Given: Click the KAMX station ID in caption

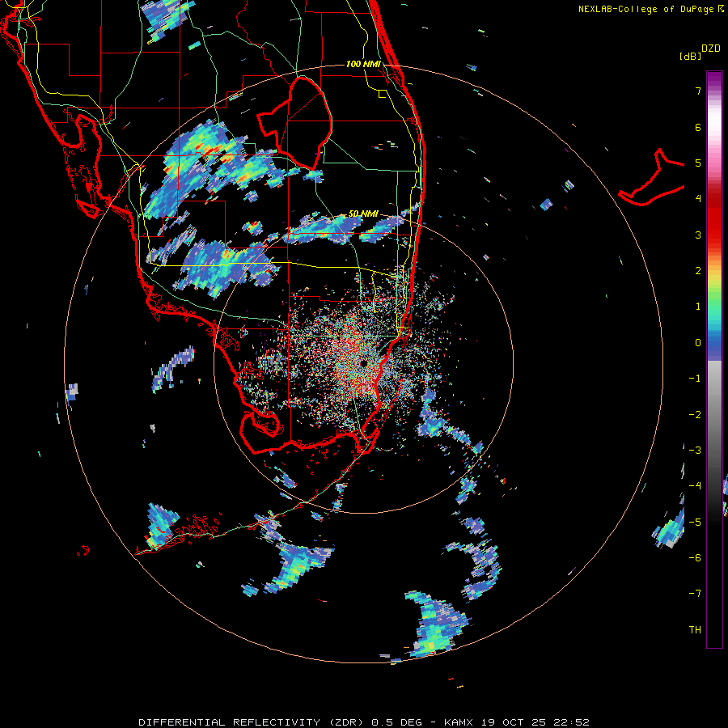Looking at the screenshot, I should pos(458,722).
